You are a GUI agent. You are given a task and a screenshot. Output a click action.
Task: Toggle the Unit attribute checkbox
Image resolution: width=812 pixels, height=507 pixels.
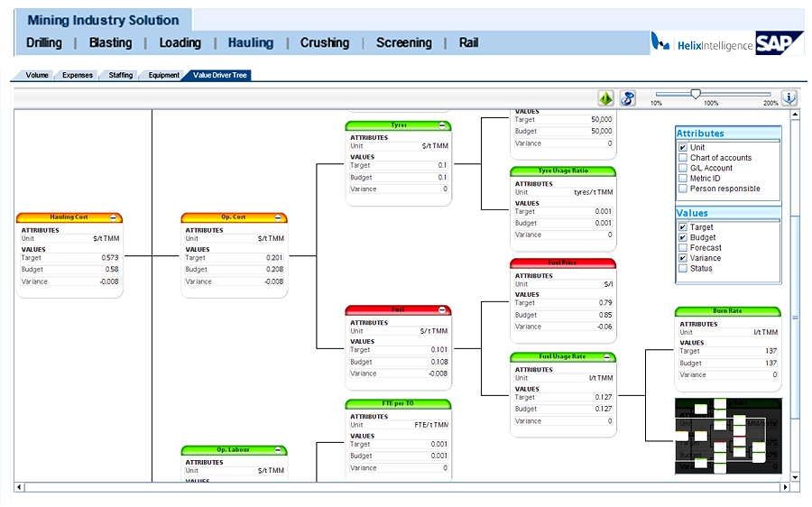683,148
